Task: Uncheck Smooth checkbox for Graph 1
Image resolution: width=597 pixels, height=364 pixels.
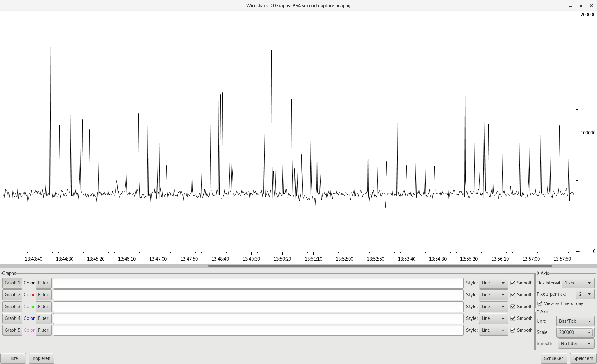Action: [x=513, y=283]
